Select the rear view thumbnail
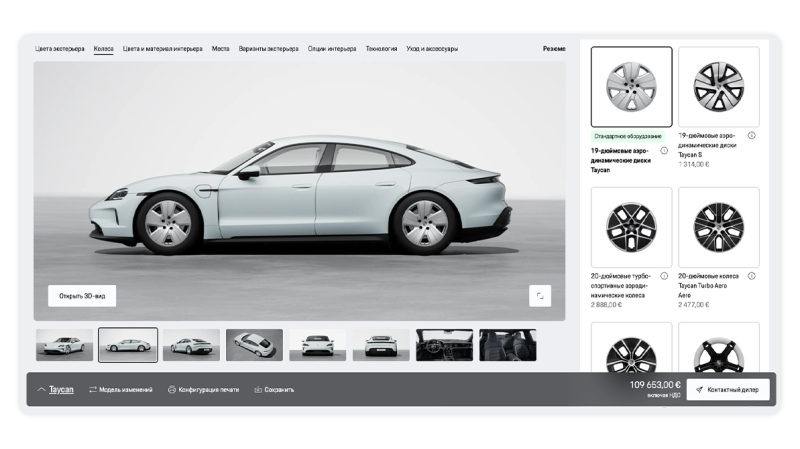The width and height of the screenshot is (800, 449). coord(381,345)
